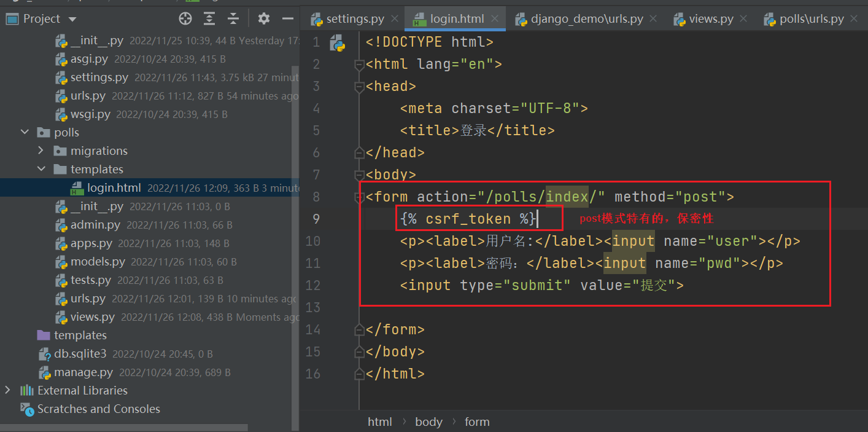Click line number 9 in the gutter
The image size is (868, 432).
tap(316, 219)
